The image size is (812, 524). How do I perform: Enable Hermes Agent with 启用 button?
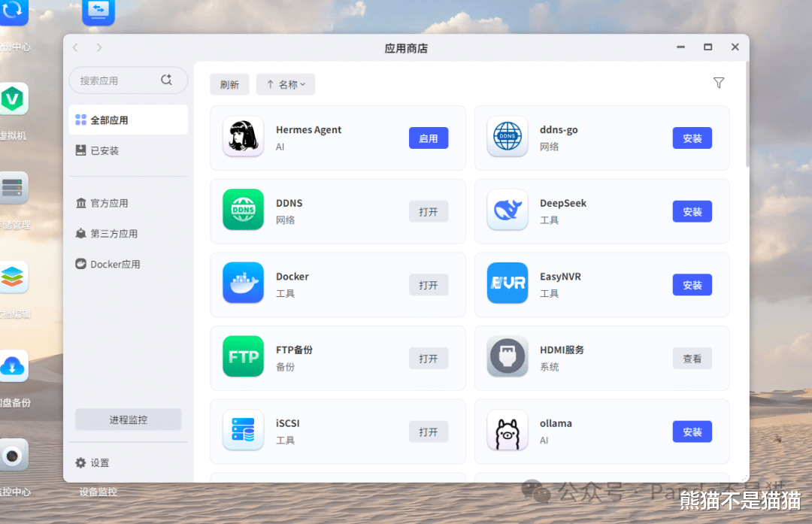(x=429, y=138)
